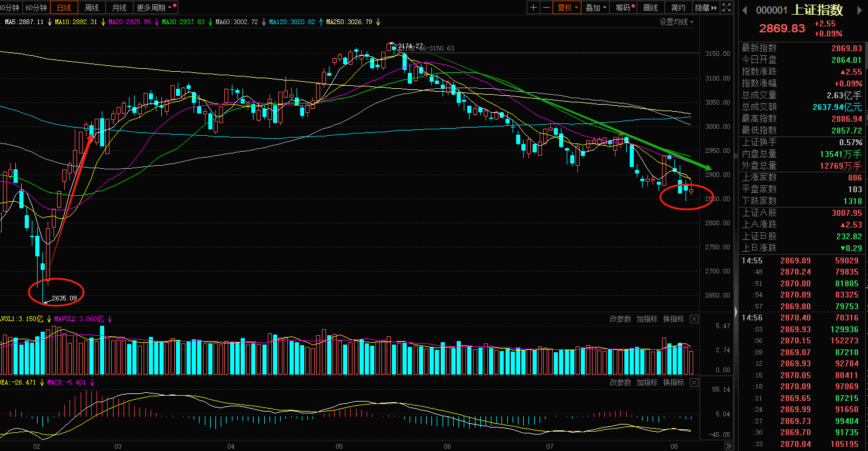Click 隐藏 to hide side panel

click(706, 8)
